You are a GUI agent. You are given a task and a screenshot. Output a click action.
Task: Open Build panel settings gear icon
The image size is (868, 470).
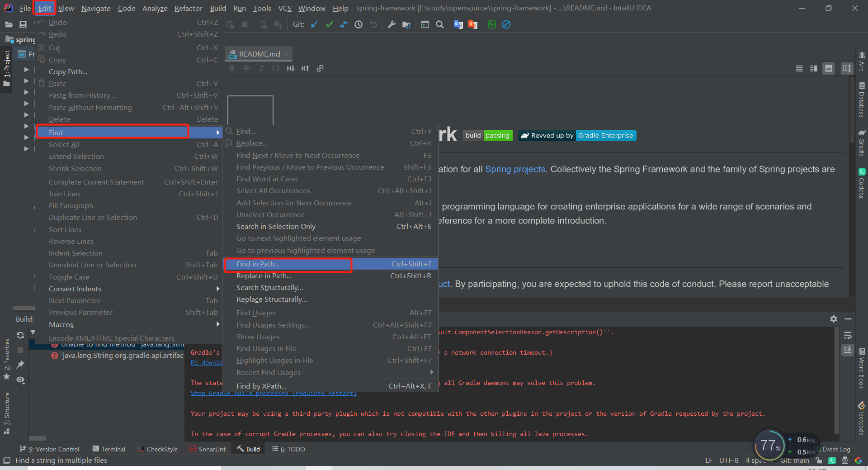click(834, 319)
